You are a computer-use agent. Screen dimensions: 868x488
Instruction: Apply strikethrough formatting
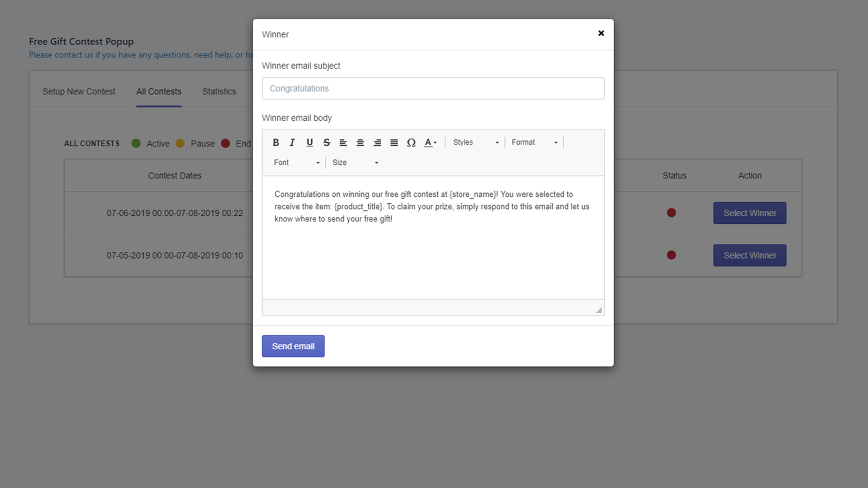(327, 143)
